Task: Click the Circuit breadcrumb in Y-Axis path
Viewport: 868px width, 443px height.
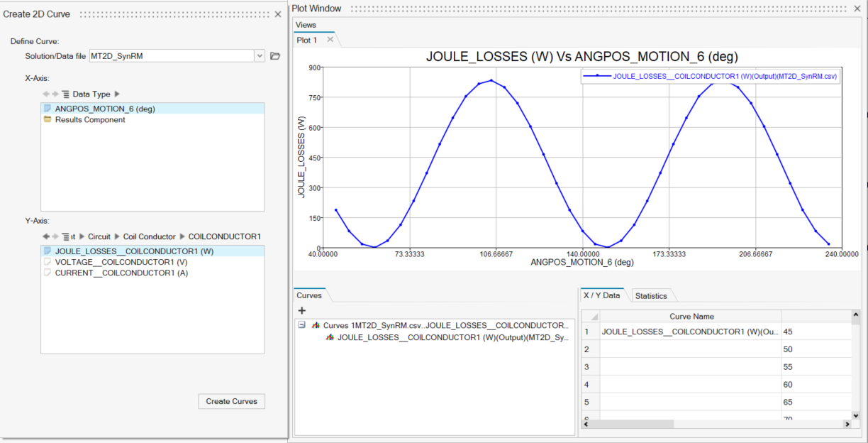Action: (x=99, y=236)
